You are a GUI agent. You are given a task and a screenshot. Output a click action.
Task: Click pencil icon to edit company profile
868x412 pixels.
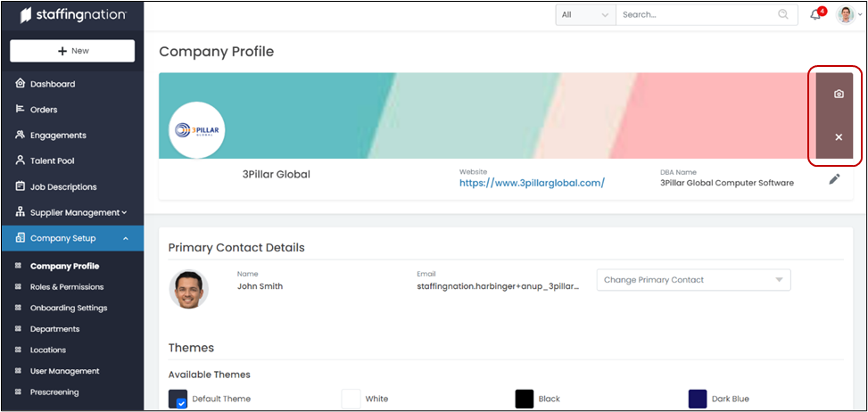834,179
